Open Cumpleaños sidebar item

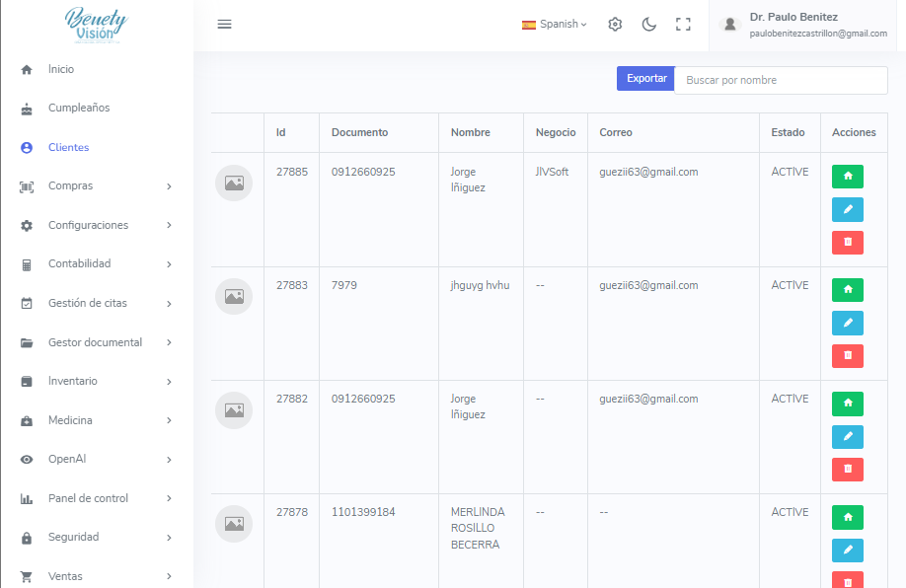tap(79, 109)
